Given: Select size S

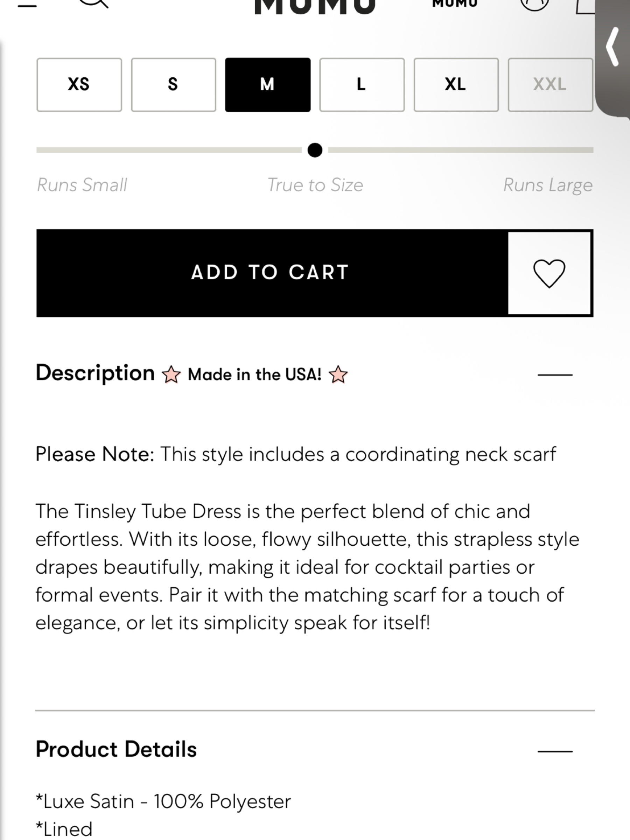Looking at the screenshot, I should click(x=174, y=85).
